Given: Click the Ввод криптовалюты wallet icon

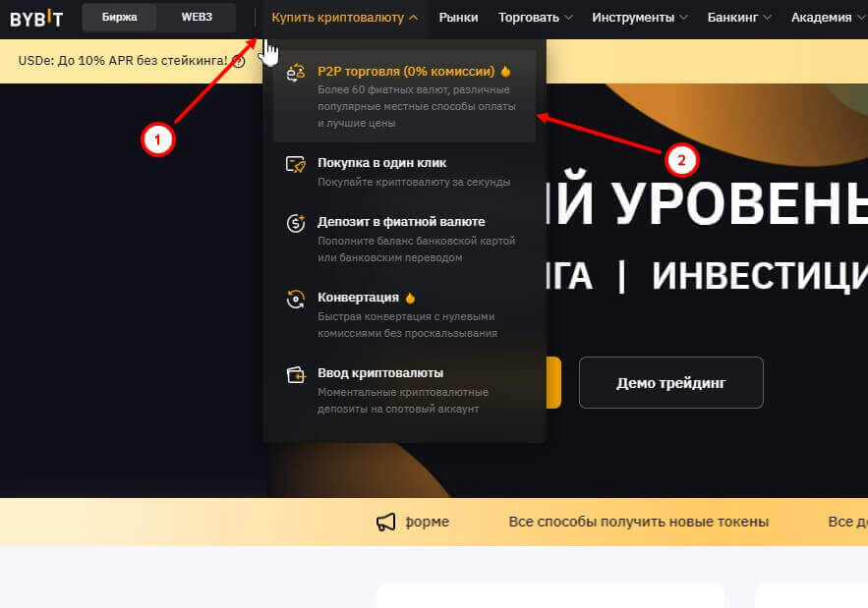Looking at the screenshot, I should pos(296,374).
